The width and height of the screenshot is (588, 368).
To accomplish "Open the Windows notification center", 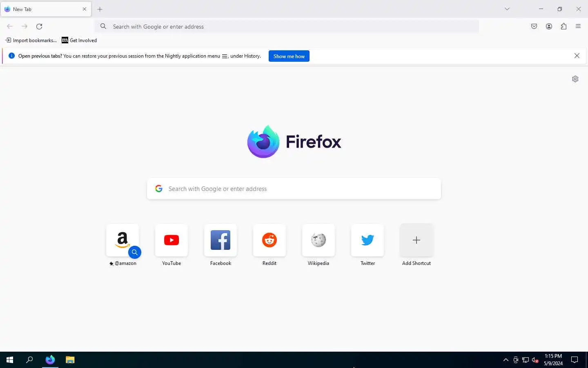I will [x=575, y=360].
